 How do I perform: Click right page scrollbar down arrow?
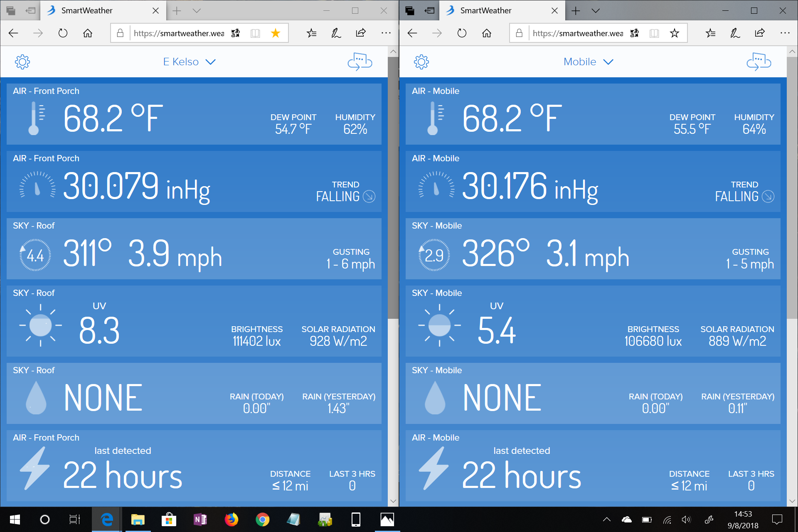[792, 501]
